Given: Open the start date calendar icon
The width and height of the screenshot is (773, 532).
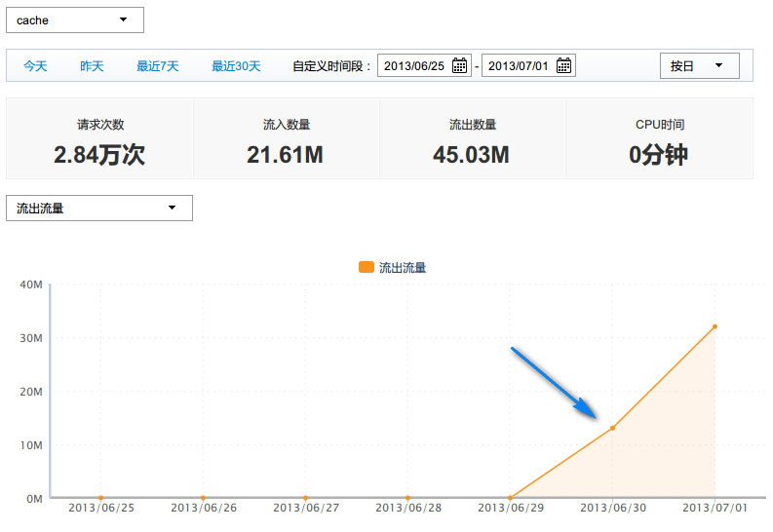Looking at the screenshot, I should click(x=459, y=65).
